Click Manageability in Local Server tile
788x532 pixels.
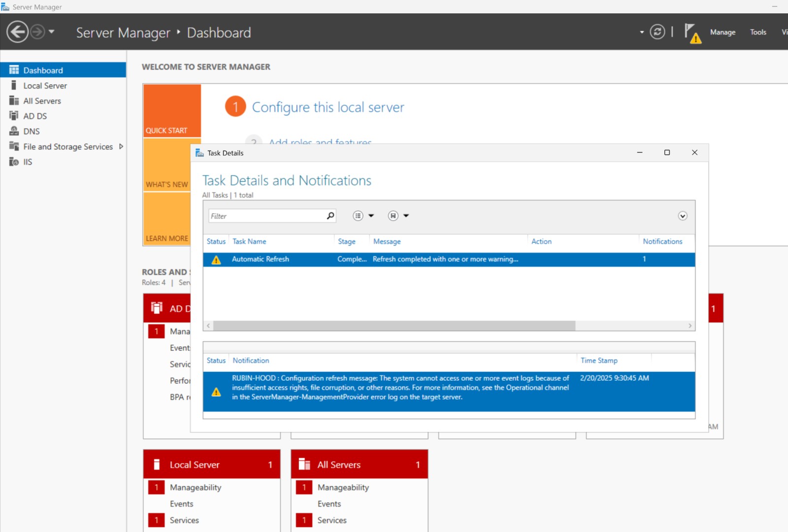click(196, 487)
